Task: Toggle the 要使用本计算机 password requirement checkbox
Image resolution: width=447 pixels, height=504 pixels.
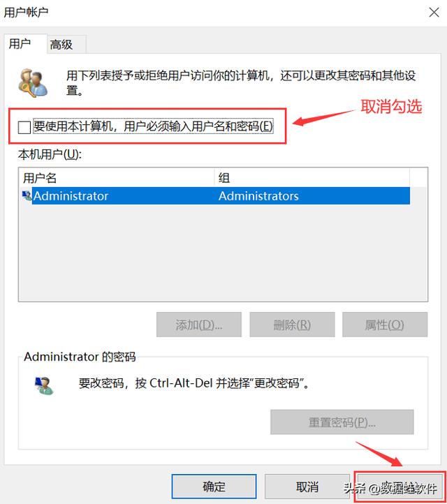Action: (24, 127)
